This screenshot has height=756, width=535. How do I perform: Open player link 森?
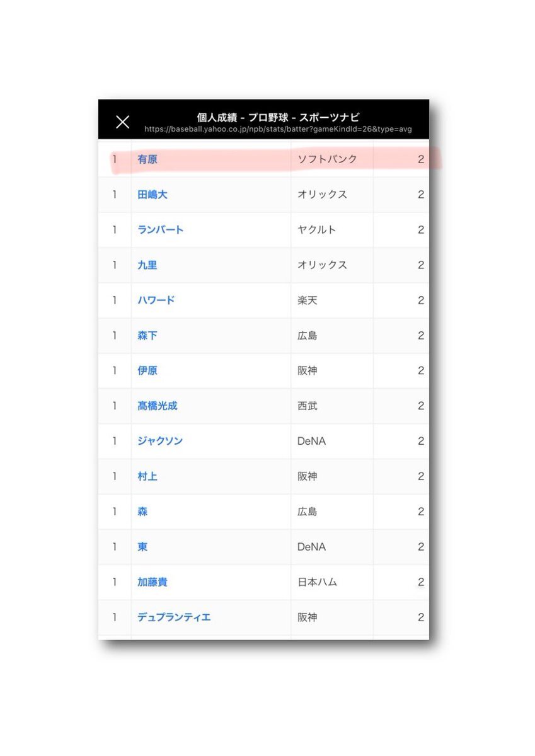click(x=142, y=512)
